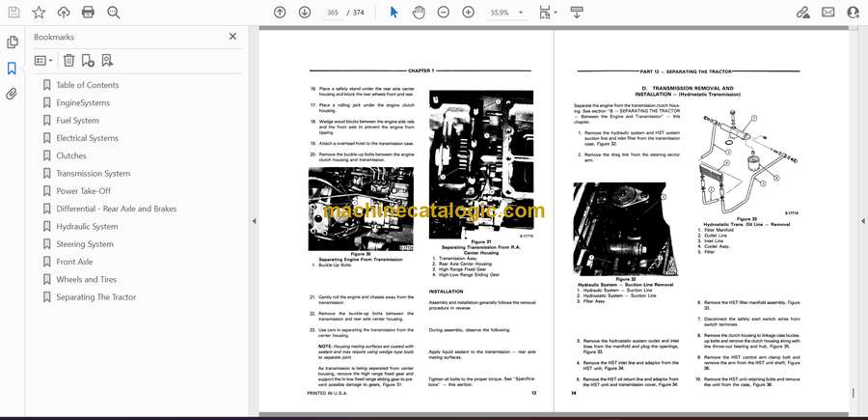
Task: Go to the next page
Action: pyautogui.click(x=305, y=13)
